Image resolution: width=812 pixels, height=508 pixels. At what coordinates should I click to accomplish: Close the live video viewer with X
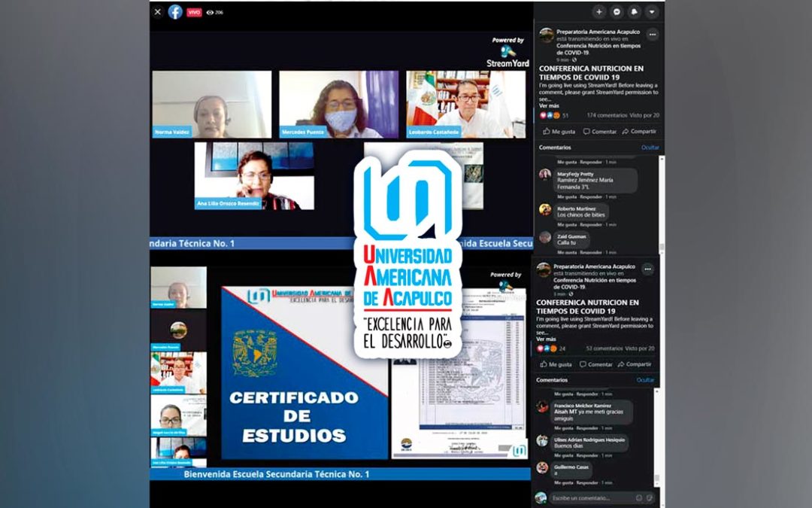click(x=158, y=12)
